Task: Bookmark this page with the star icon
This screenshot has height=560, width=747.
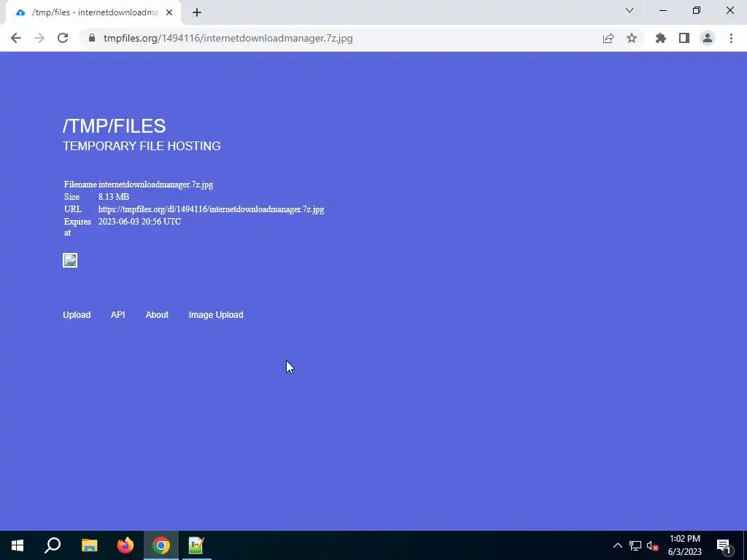Action: click(632, 38)
